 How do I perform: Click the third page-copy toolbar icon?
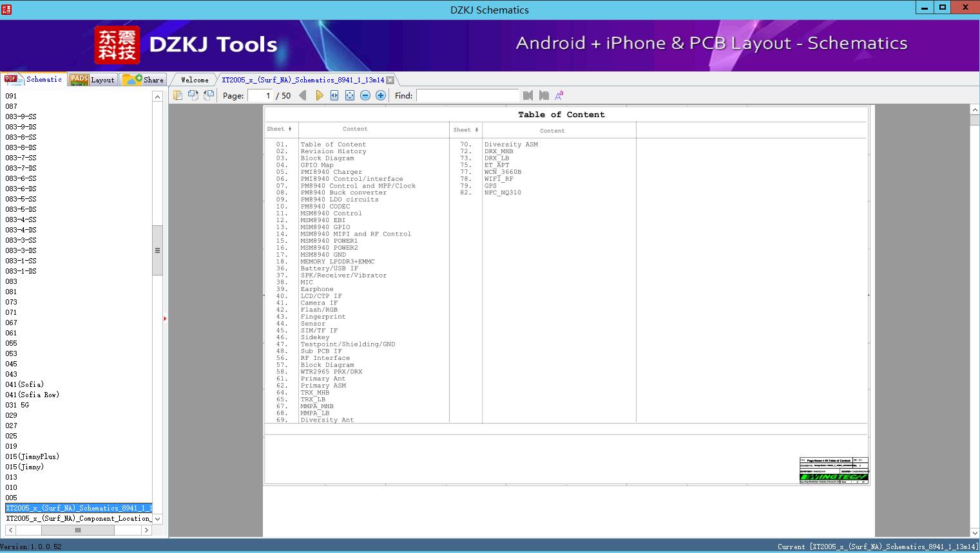pyautogui.click(x=209, y=95)
